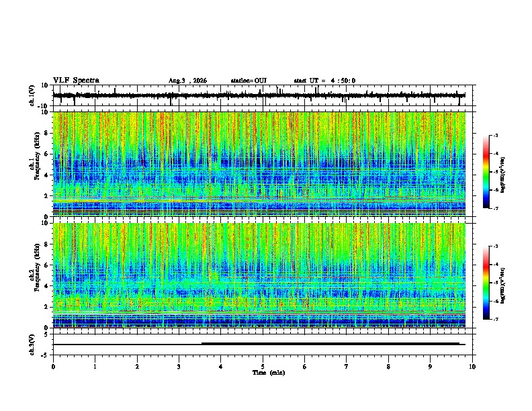Image resolution: width=532 pixels, height=411 pixels.
Task: Click the time axis tick label "7"
Action: (x=347, y=367)
